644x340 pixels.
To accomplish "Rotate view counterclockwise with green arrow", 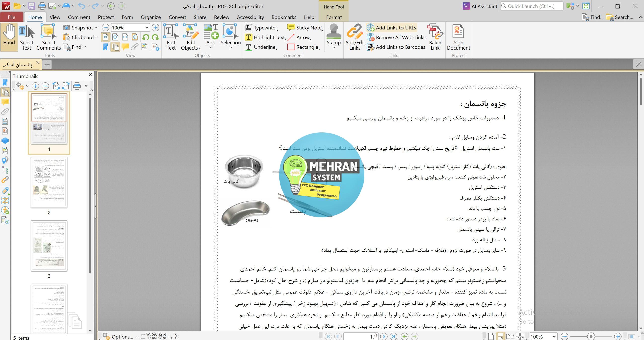I will [145, 37].
